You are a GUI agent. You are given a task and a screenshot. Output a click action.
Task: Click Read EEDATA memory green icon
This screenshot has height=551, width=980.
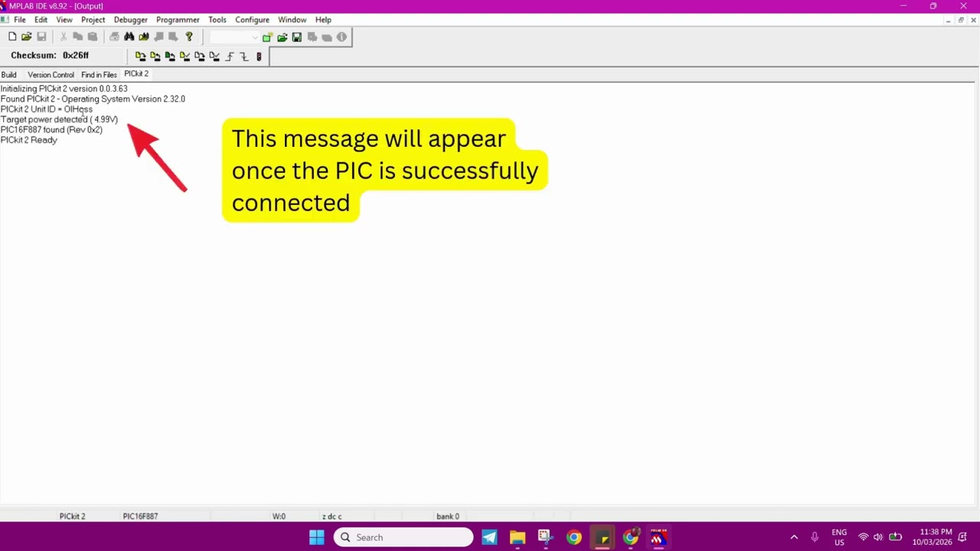pyautogui.click(x=170, y=57)
